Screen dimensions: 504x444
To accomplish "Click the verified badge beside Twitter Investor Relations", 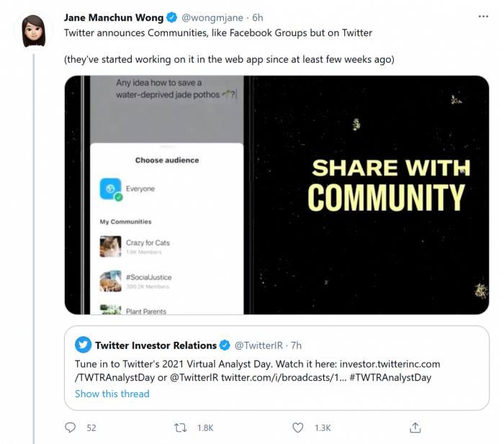I will tap(225, 345).
